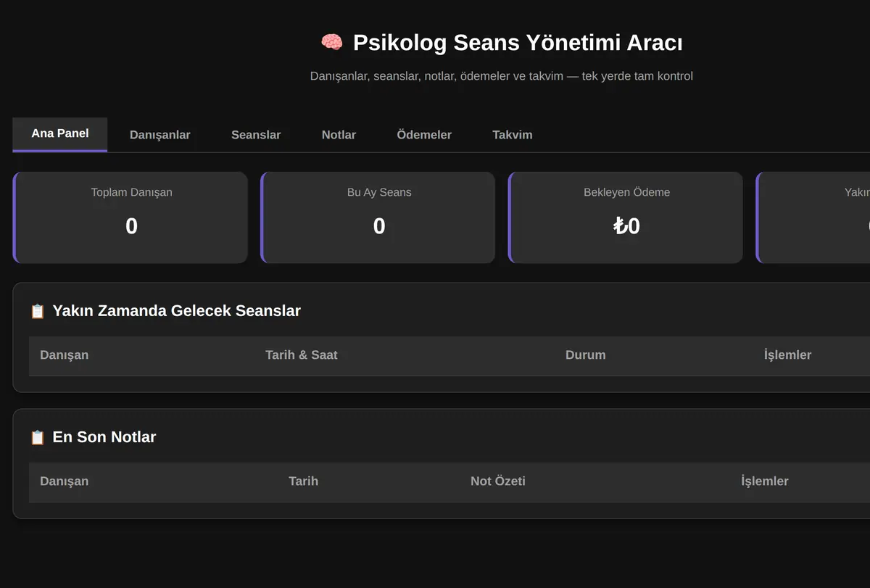The image size is (870, 588).
Task: Select the Toplam Danışan stat card
Action: click(x=130, y=218)
